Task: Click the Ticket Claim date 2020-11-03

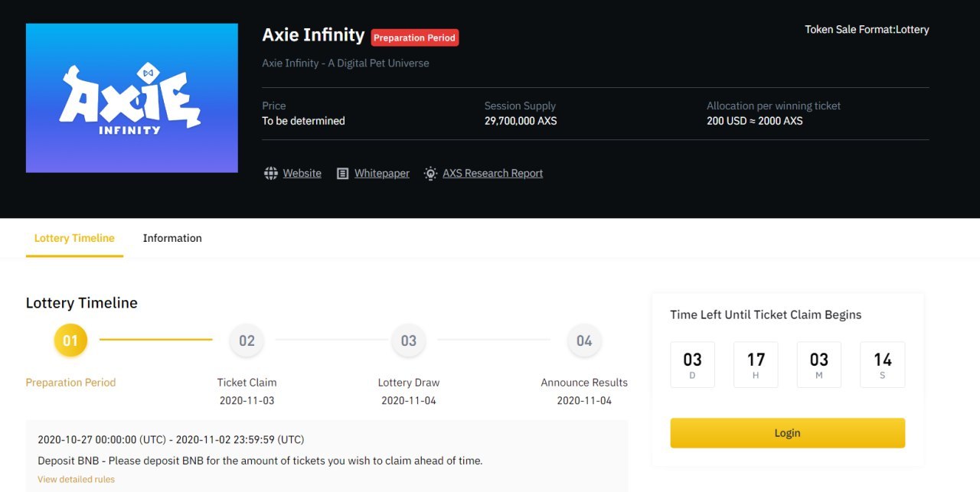Action: tap(247, 400)
